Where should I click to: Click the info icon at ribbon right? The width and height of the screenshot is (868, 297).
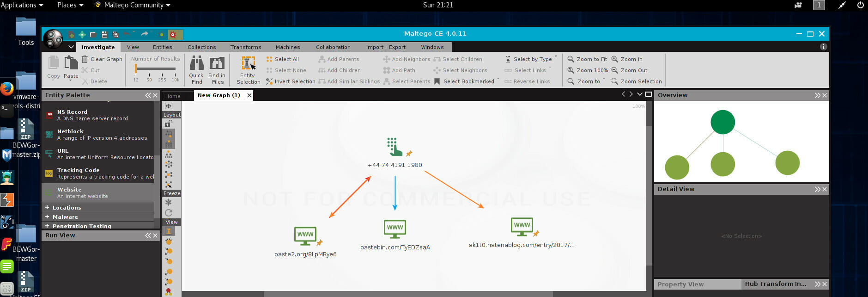point(823,47)
